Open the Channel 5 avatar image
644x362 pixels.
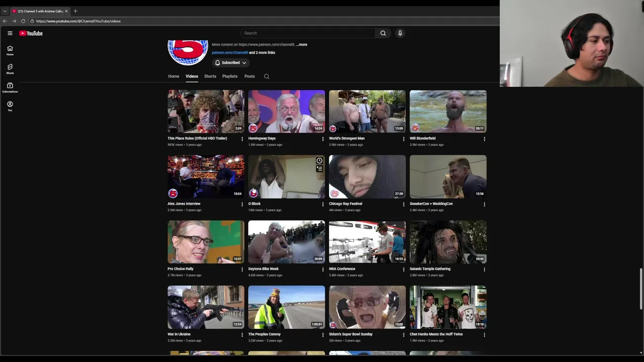point(188,51)
